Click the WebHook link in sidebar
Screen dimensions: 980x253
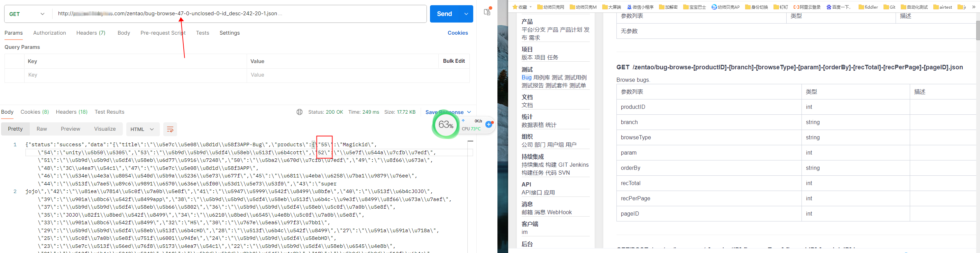pyautogui.click(x=560, y=212)
